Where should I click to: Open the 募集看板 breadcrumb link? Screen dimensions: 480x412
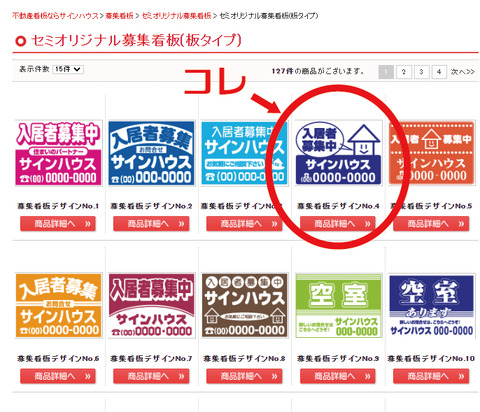coord(119,16)
